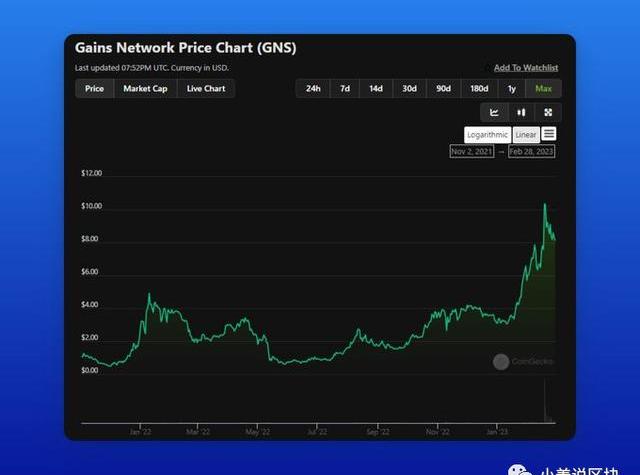Switch to candlestick chart icon
640x475 pixels.
point(521,112)
